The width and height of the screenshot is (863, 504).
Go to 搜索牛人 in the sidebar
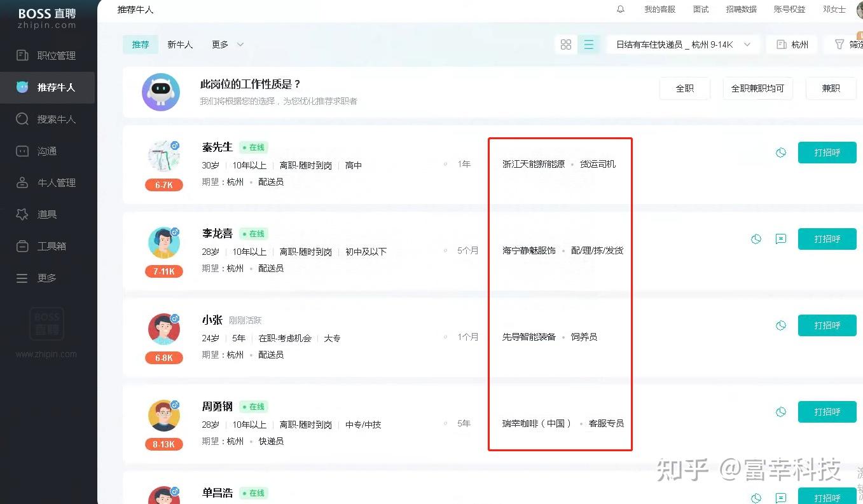point(47,119)
